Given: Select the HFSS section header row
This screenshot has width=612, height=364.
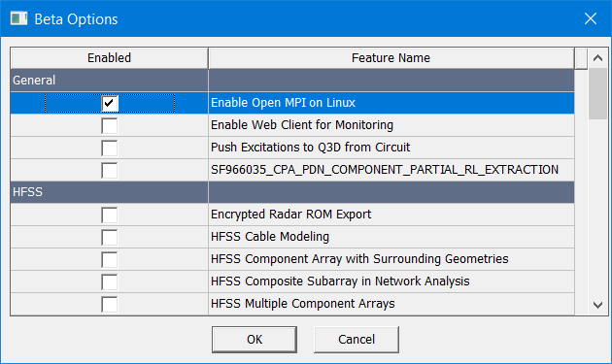Looking at the screenshot, I should click(292, 192).
